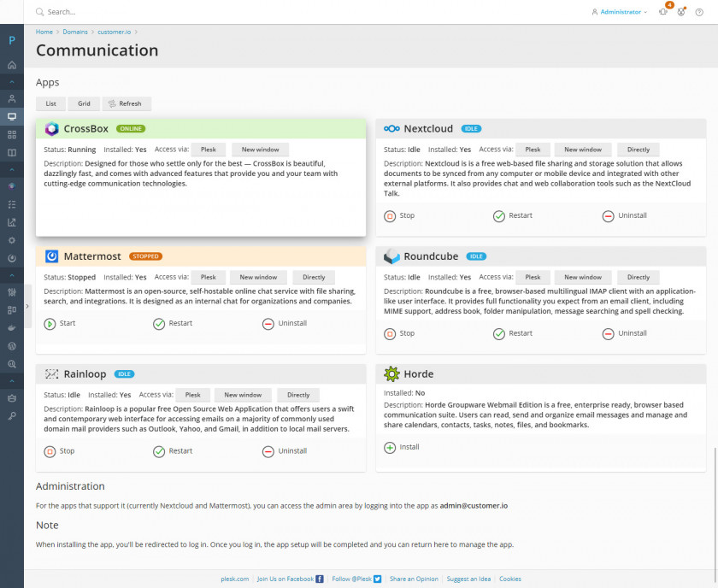Open Roundcube via Plesk
Image resolution: width=718 pixels, height=588 pixels.
(x=533, y=277)
